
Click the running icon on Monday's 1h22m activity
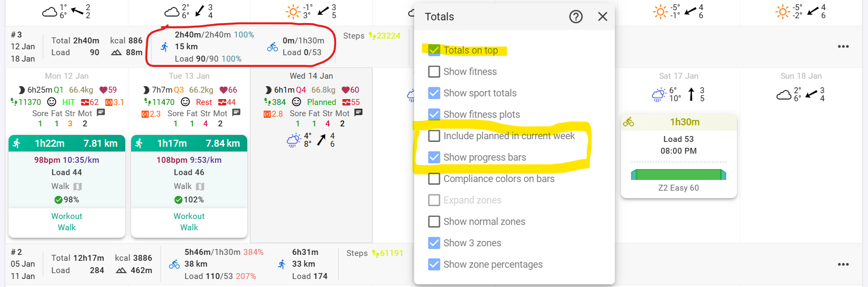tap(17, 143)
